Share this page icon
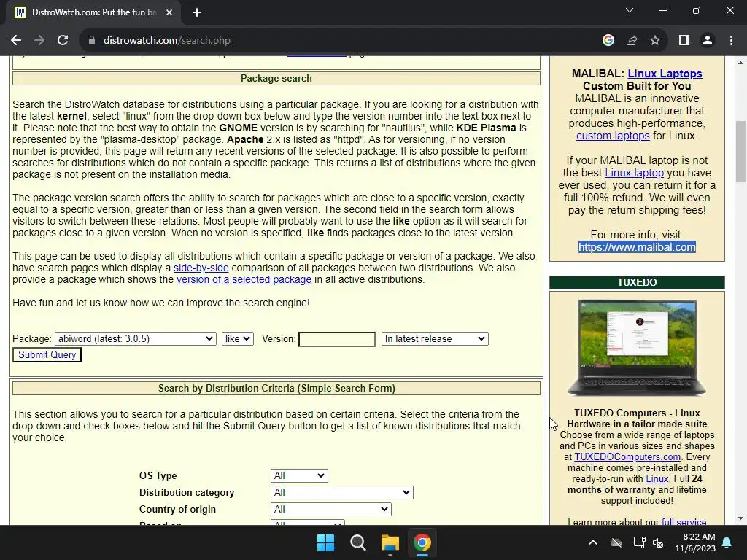 coord(632,41)
